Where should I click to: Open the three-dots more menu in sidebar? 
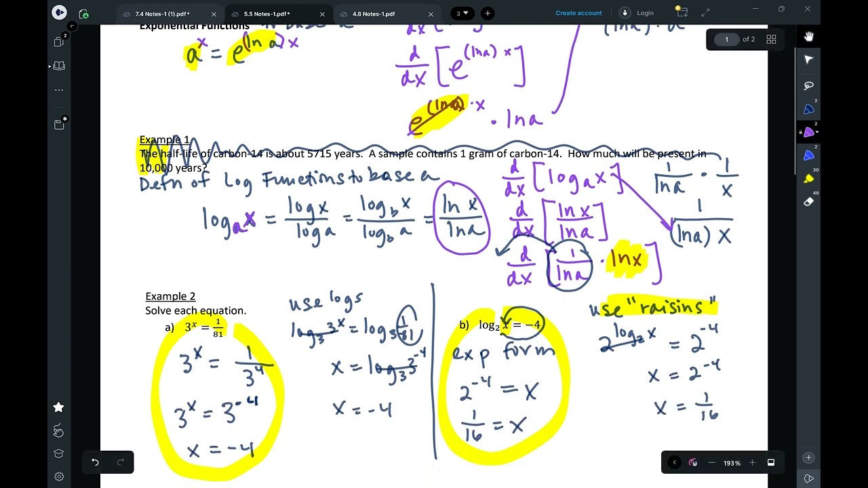(x=59, y=89)
